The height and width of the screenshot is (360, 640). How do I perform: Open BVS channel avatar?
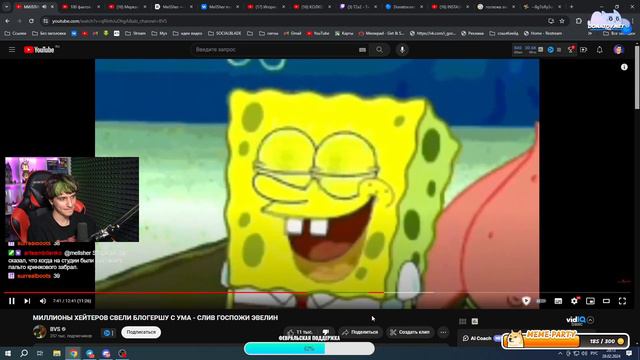[x=40, y=331]
